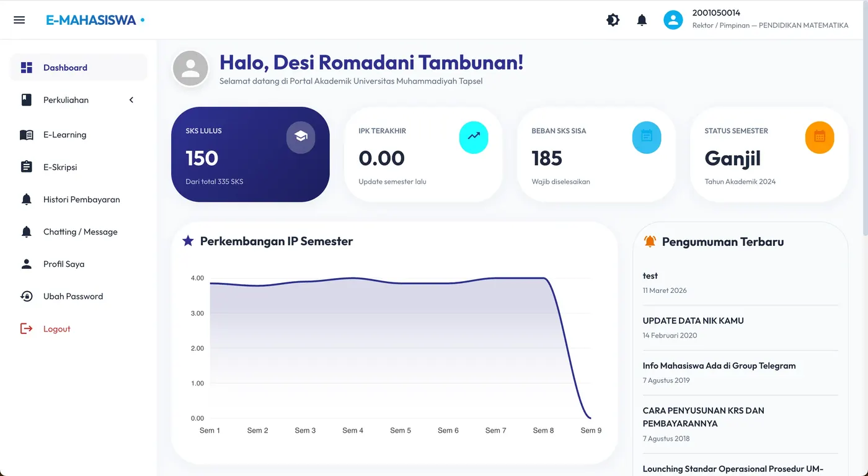Click the E-Learning open book icon
This screenshot has width=868, height=476.
(26, 135)
